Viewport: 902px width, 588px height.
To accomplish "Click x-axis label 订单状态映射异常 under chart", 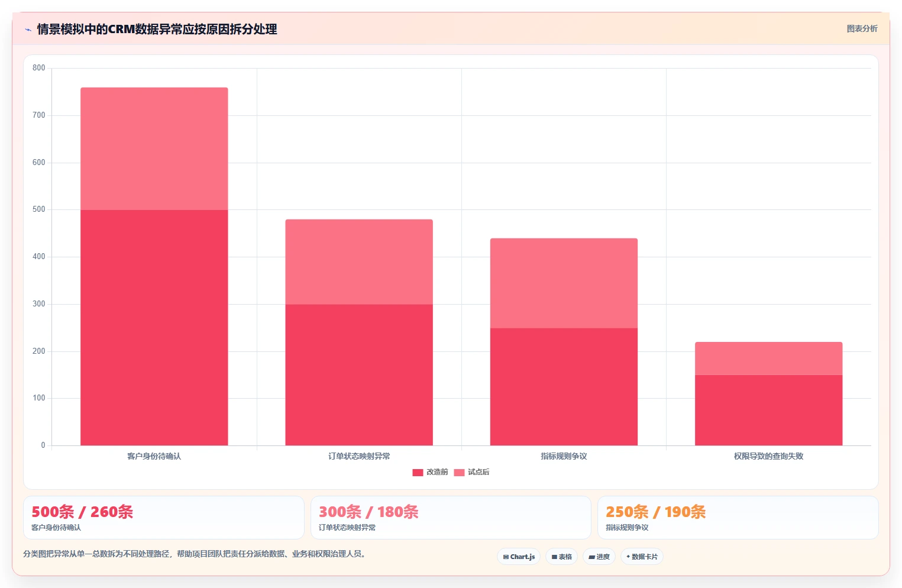I will point(359,456).
